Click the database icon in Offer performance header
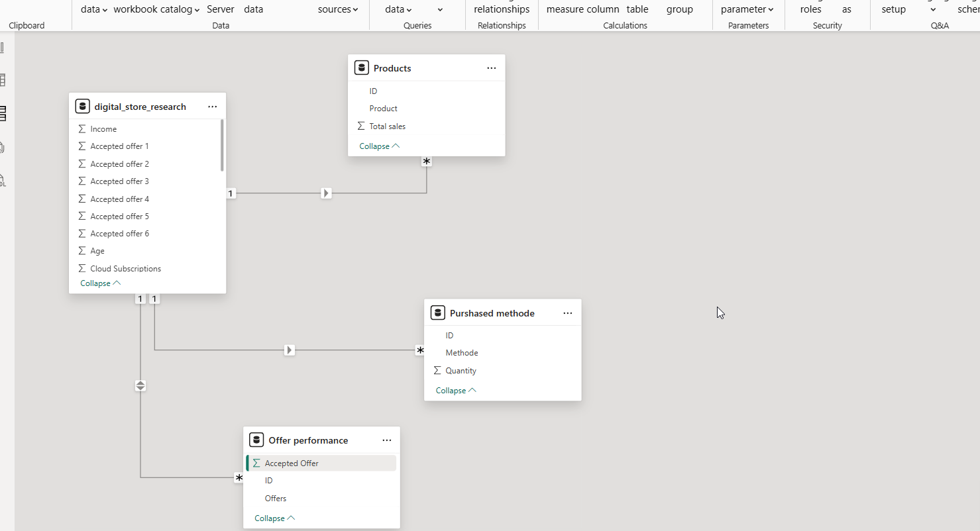The height and width of the screenshot is (531, 980). click(256, 440)
